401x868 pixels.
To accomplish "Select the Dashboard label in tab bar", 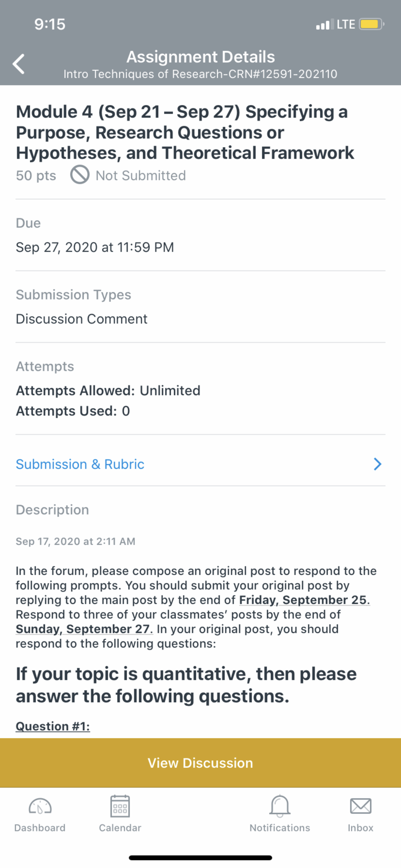I will 40,828.
